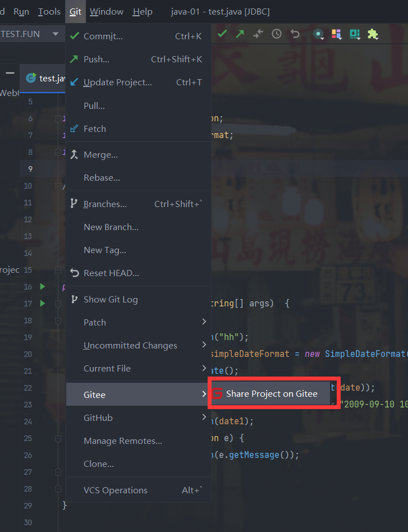This screenshot has width=408, height=532.
Task: Choose Merge... in the Git menu
Action: pos(139,155)
